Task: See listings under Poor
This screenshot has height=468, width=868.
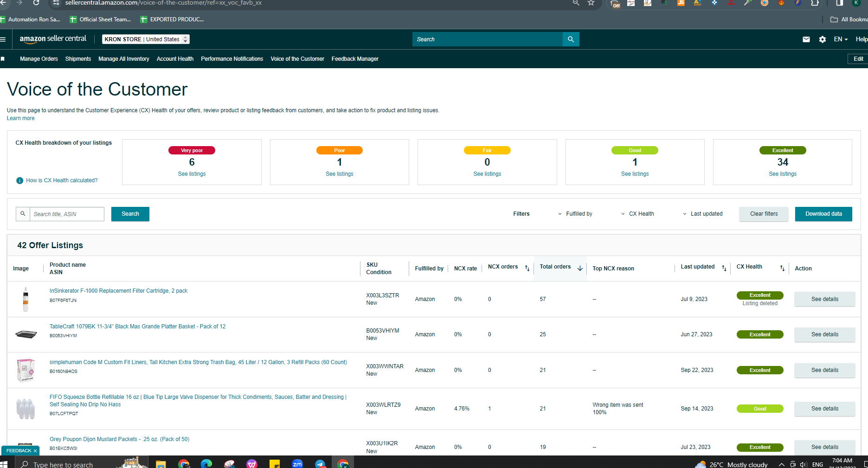Action: coord(340,174)
